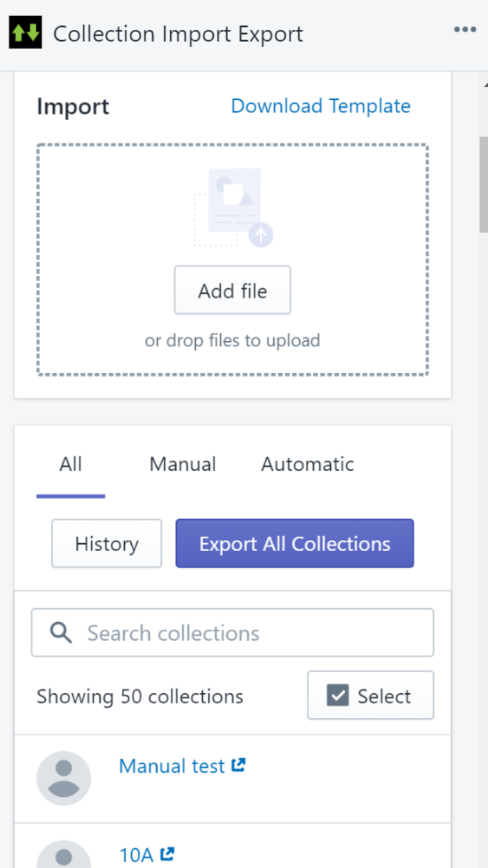Image resolution: width=488 pixels, height=868 pixels.
Task: Open the three-dots more options menu
Action: pos(465,30)
